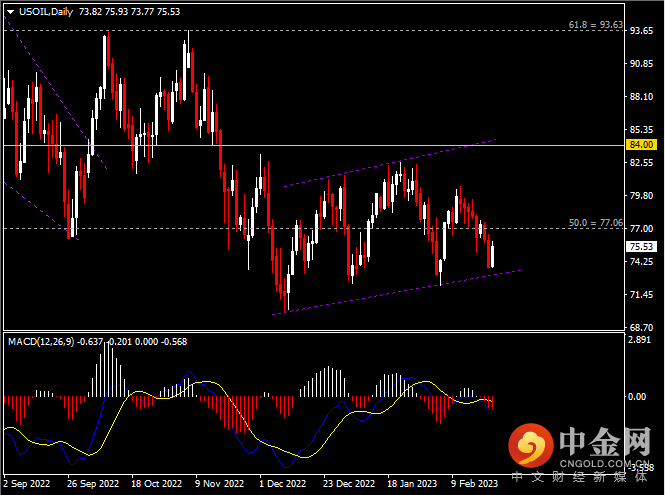
Task: Click the 2.891 value on the MACD scale
Action: tap(641, 341)
